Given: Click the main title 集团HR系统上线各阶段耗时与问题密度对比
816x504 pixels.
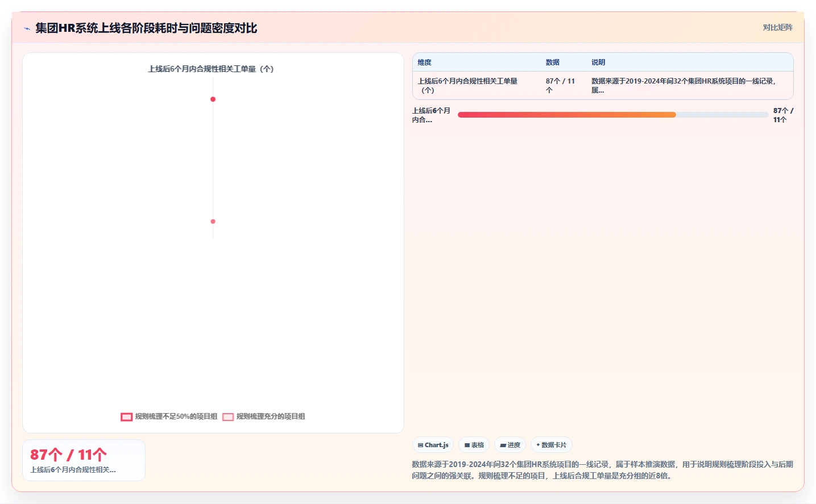Looking at the screenshot, I should pyautogui.click(x=146, y=28).
